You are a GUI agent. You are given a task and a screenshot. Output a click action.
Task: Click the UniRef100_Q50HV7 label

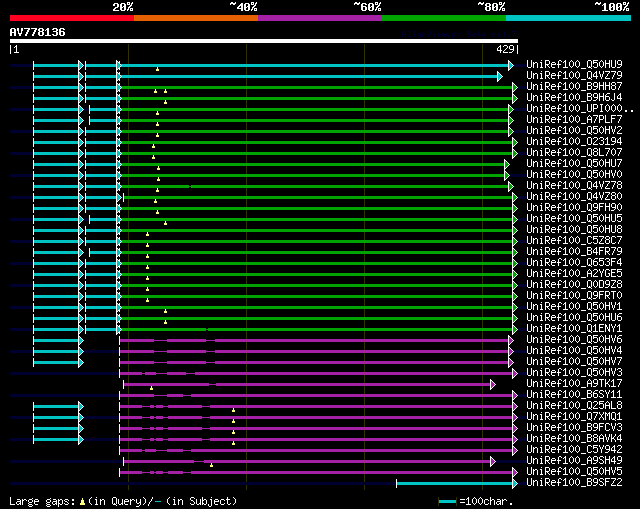(574, 362)
